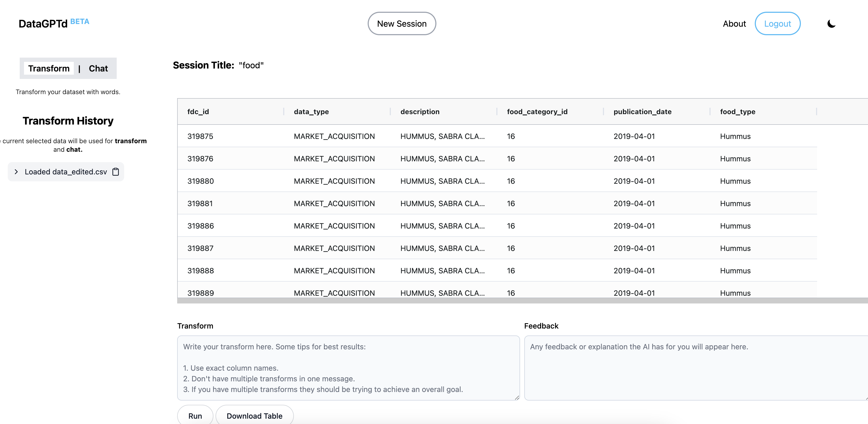Viewport: 868px width, 424px height.
Task: Click the fdc_id column header
Action: click(198, 112)
